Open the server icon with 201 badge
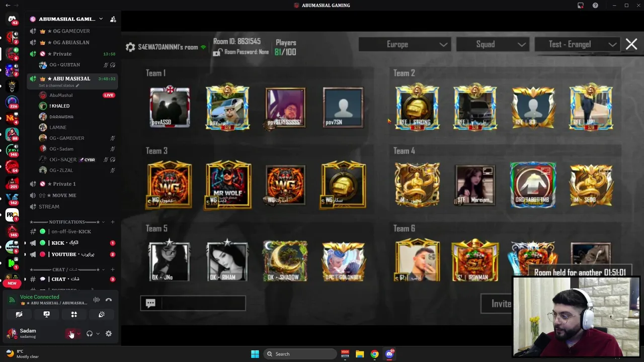 (x=12, y=182)
